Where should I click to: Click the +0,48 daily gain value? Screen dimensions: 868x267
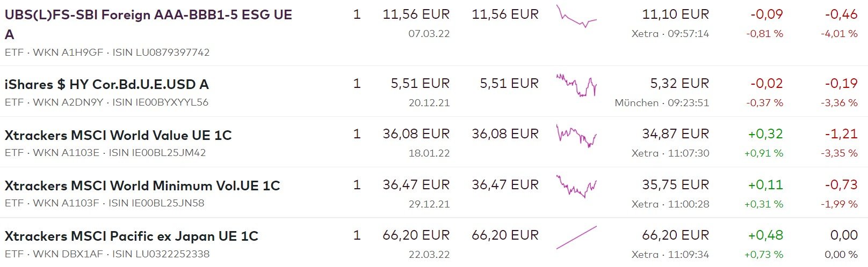click(x=765, y=235)
